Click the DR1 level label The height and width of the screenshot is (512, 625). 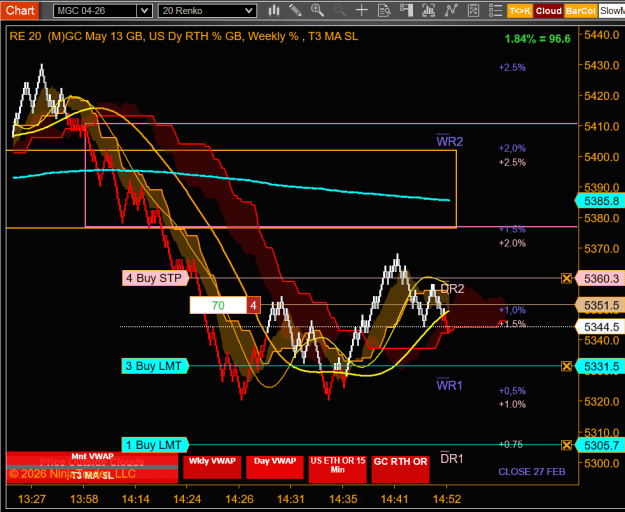(452, 459)
